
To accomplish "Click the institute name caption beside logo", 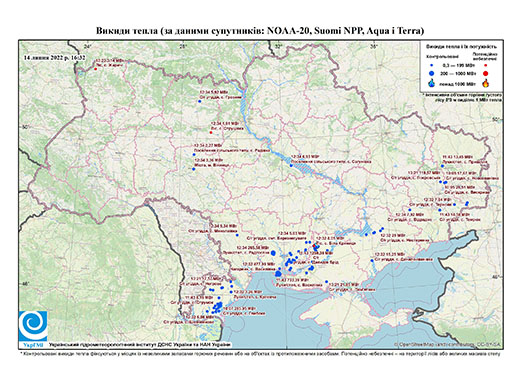I will point(140,345).
